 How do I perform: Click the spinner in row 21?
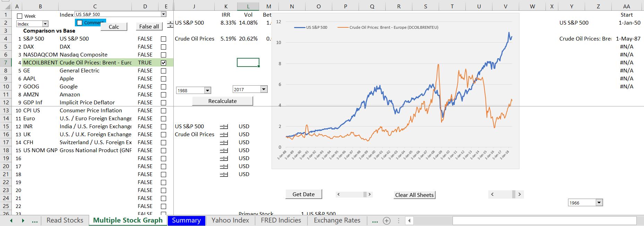(224, 174)
